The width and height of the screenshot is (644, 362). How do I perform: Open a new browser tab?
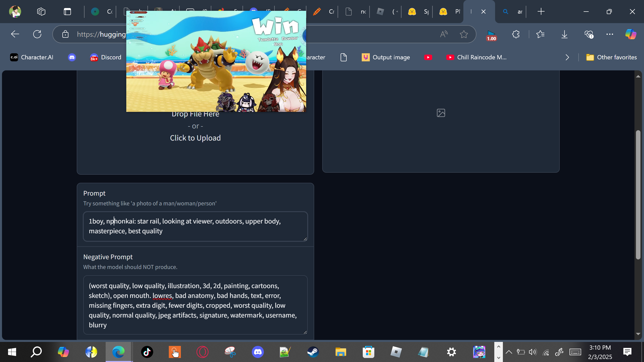541,12
